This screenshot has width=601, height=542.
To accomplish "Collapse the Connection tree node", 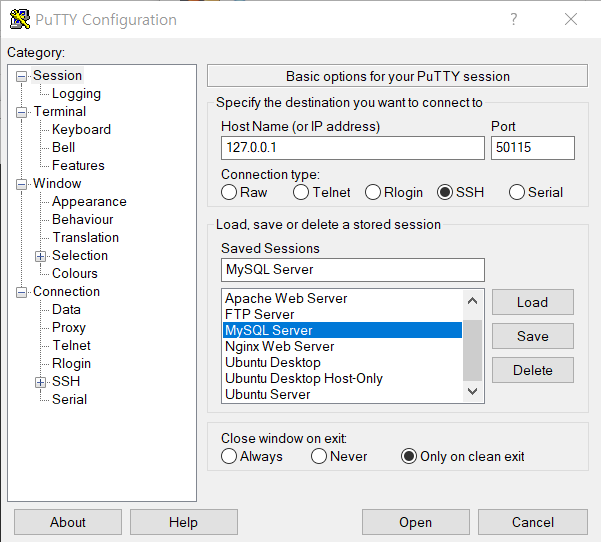I will [x=21, y=292].
